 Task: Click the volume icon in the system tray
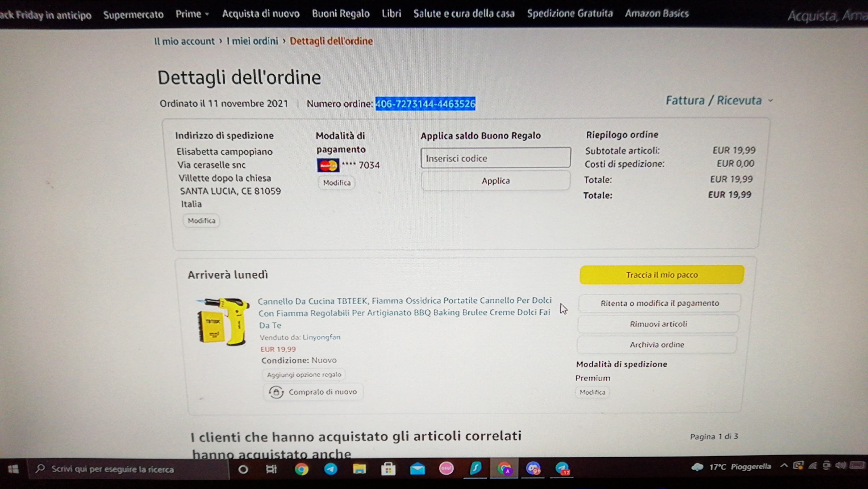pyautogui.click(x=840, y=466)
